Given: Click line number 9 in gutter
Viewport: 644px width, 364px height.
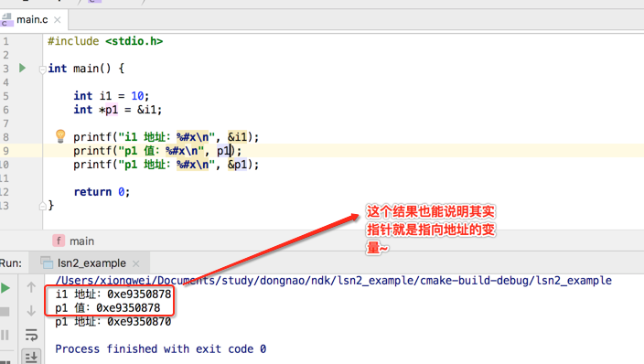Looking at the screenshot, I should coord(5,151).
